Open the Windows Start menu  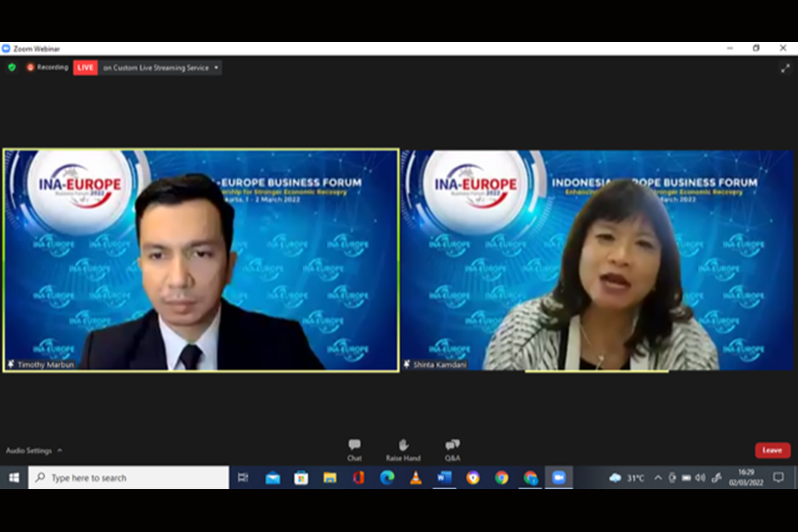coord(14,477)
